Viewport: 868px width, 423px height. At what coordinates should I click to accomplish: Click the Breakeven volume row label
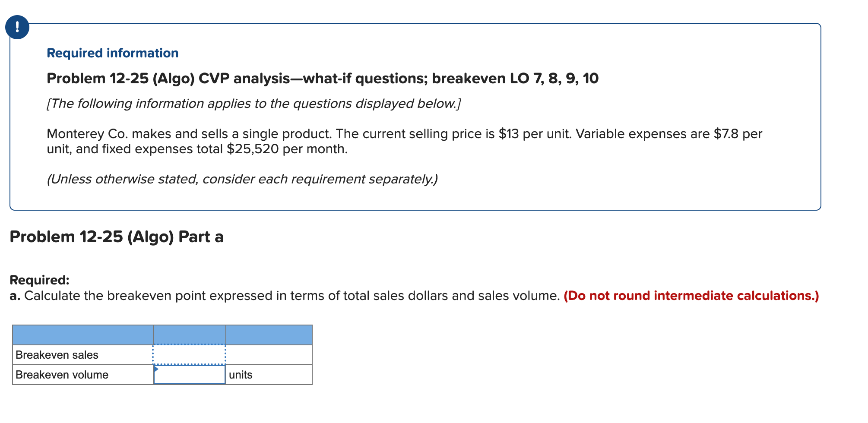pos(61,375)
